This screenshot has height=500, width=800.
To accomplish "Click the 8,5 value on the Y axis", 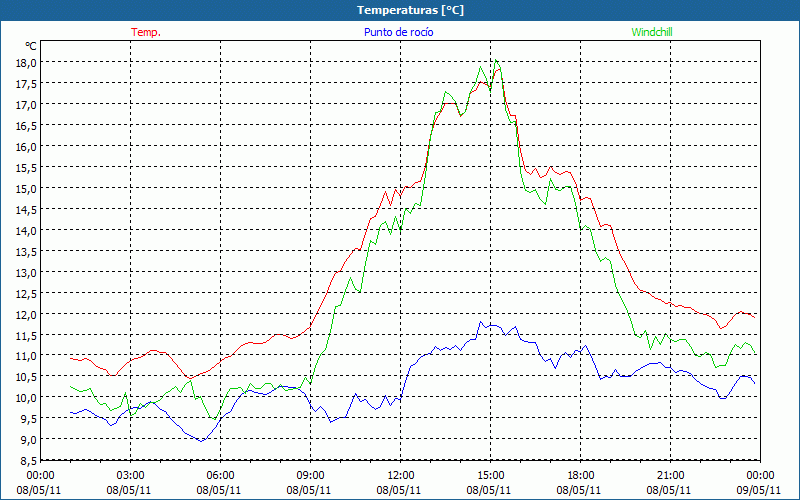I will pyautogui.click(x=28, y=461).
